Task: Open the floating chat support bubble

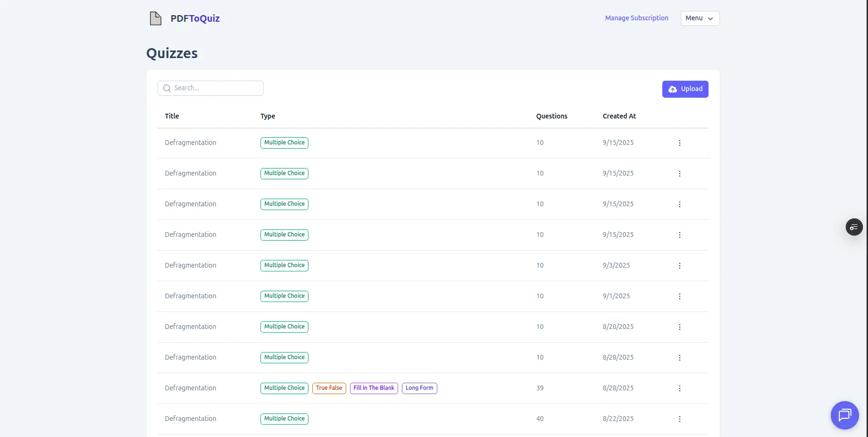Action: [x=844, y=415]
